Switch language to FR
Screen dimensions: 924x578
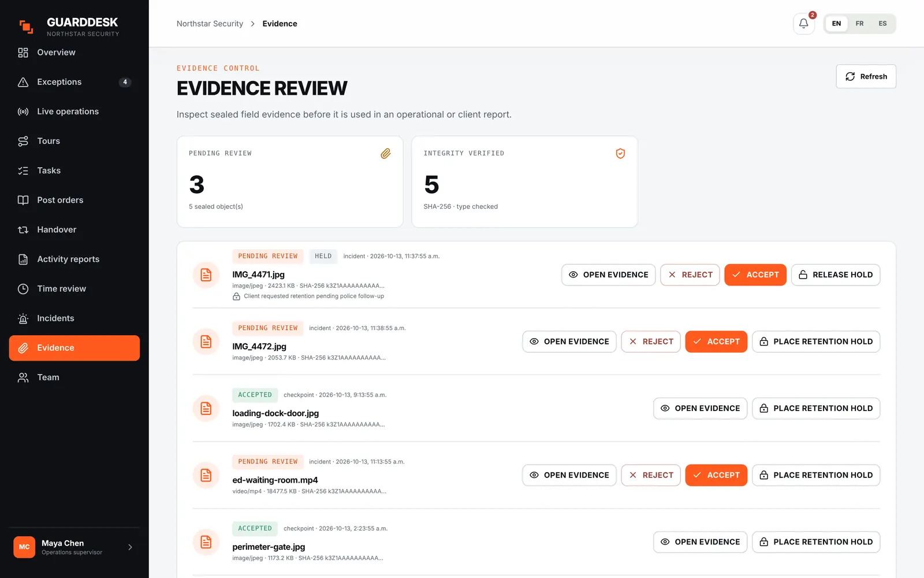click(x=859, y=24)
